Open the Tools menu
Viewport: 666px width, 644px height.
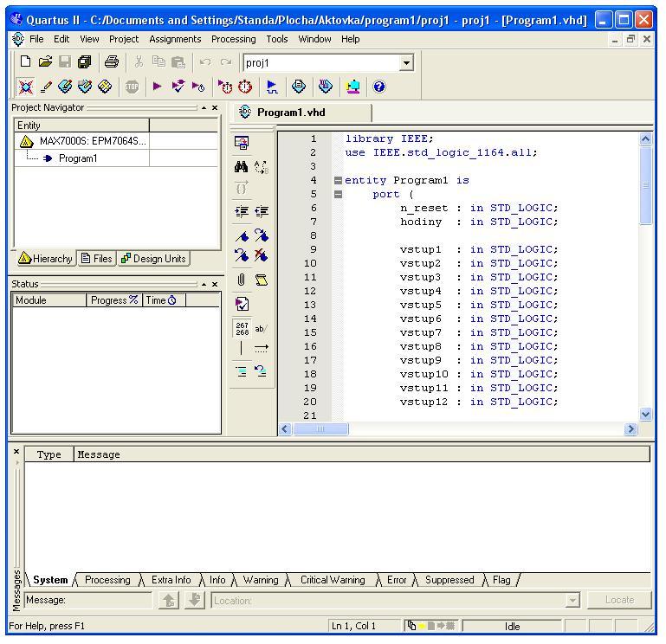(277, 39)
